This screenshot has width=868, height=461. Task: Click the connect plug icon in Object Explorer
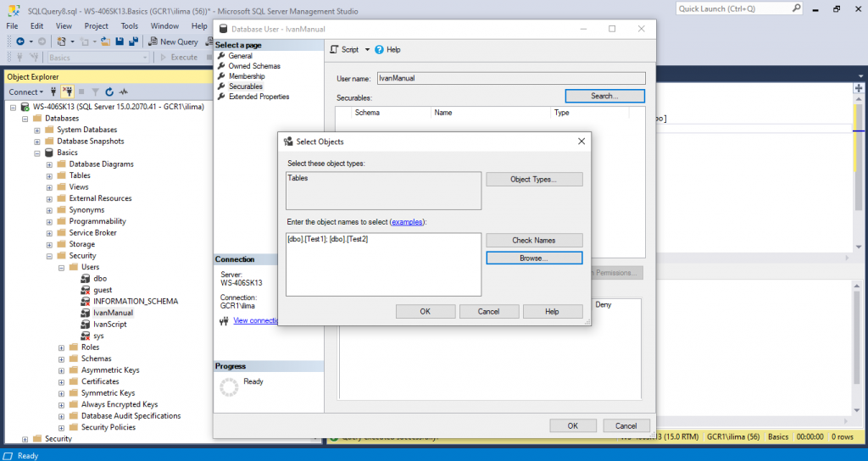(x=53, y=92)
